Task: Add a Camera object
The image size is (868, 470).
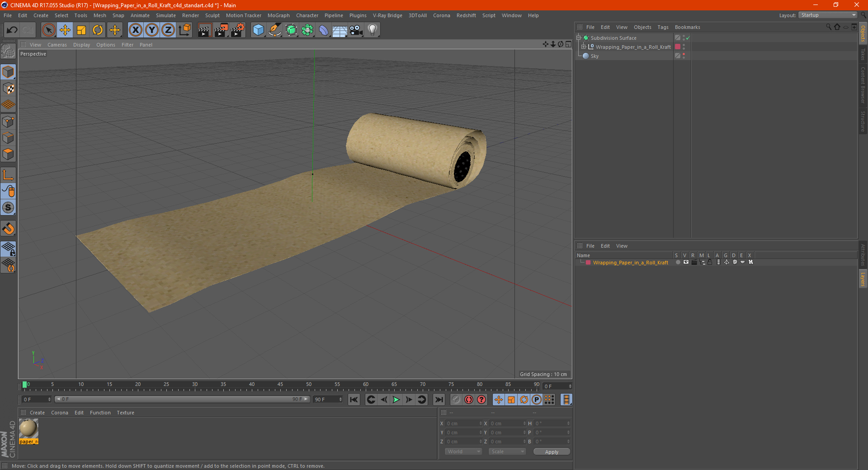Action: coord(356,30)
